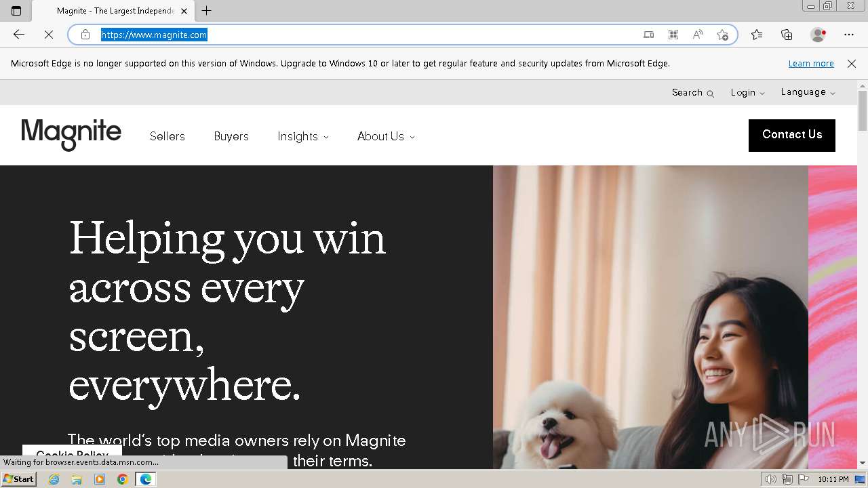Click the woman with dog hero image
Image resolution: width=868 pixels, height=488 pixels.
[650, 317]
